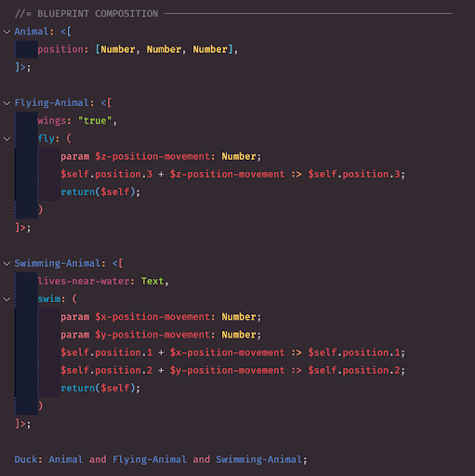Click $self.position.1 at line start
This screenshot has height=476, width=475.
pyautogui.click(x=106, y=352)
